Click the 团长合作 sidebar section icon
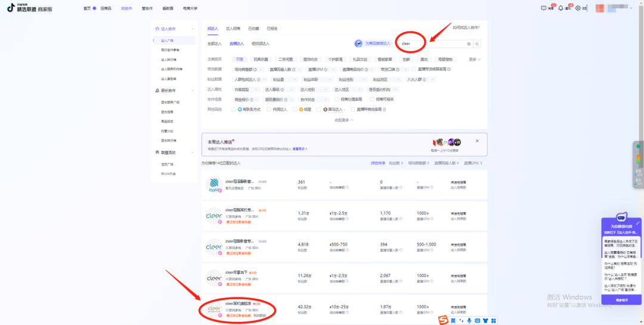 157,91
